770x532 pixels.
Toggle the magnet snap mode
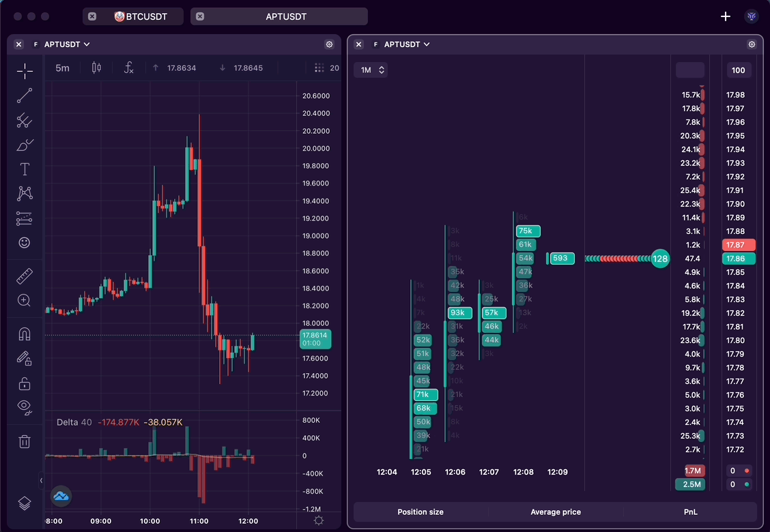(25, 334)
